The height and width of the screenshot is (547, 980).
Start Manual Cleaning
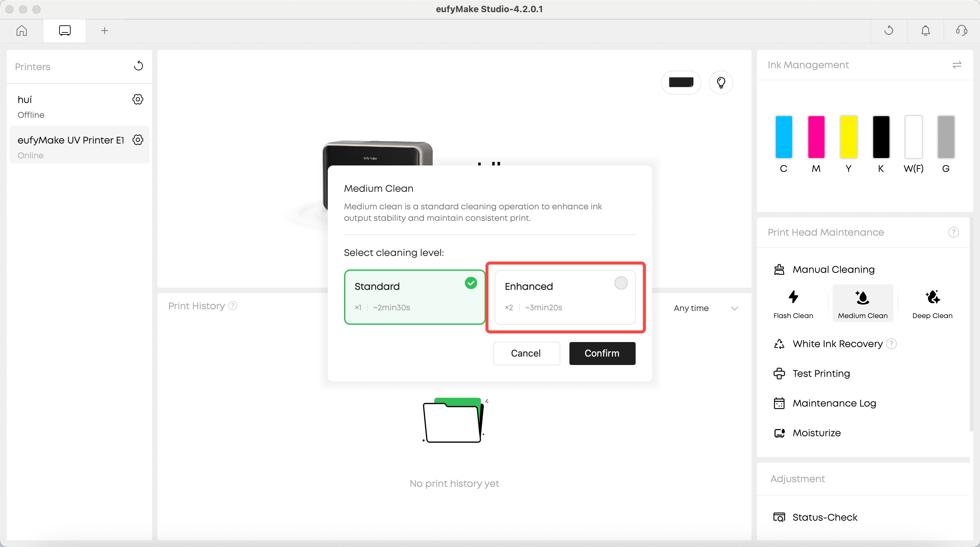tap(824, 269)
